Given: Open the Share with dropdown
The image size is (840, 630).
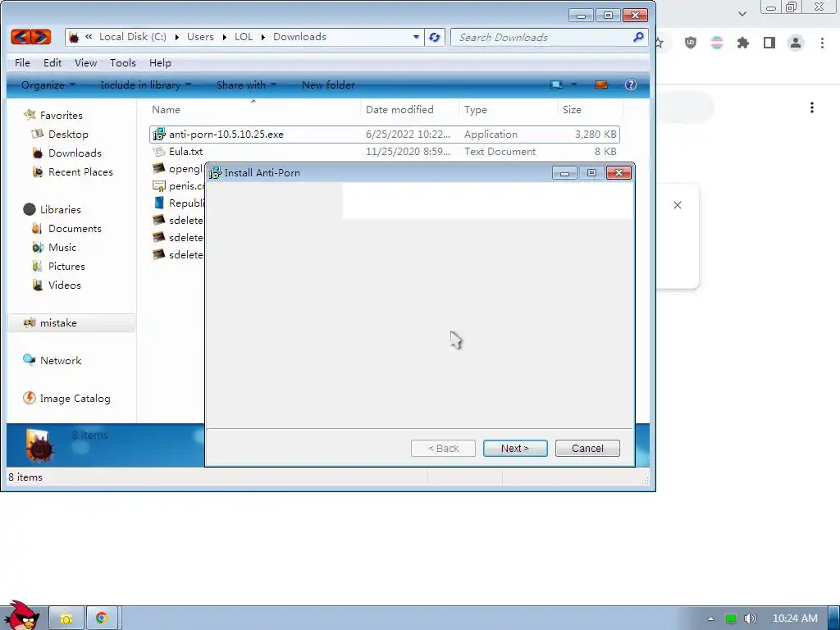Looking at the screenshot, I should [x=246, y=84].
